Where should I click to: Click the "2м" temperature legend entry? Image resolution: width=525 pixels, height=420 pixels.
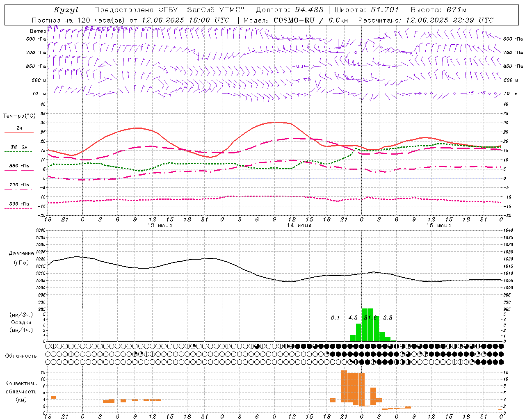(19, 128)
